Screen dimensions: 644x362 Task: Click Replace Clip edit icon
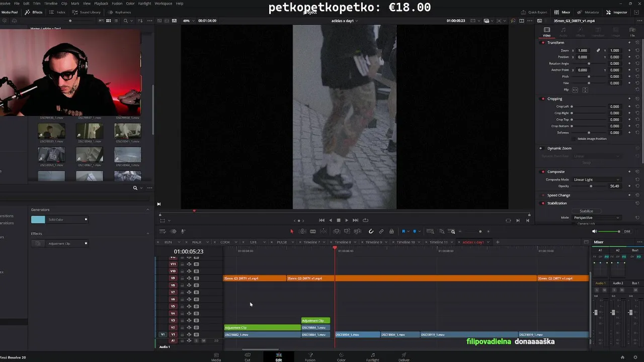coord(358,231)
